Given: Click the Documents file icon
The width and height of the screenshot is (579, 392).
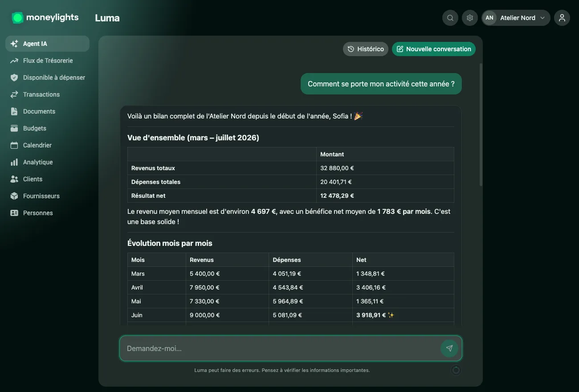Looking at the screenshot, I should pos(14,111).
